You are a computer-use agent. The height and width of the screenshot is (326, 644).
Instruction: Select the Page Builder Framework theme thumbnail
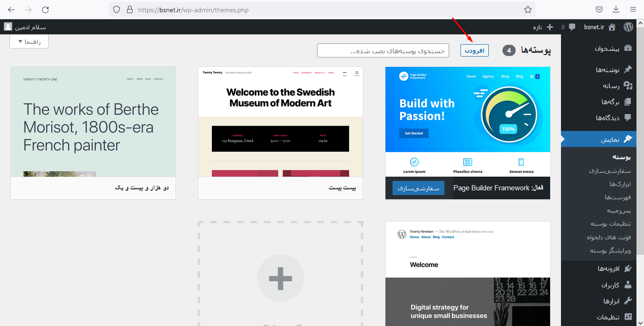point(468,122)
